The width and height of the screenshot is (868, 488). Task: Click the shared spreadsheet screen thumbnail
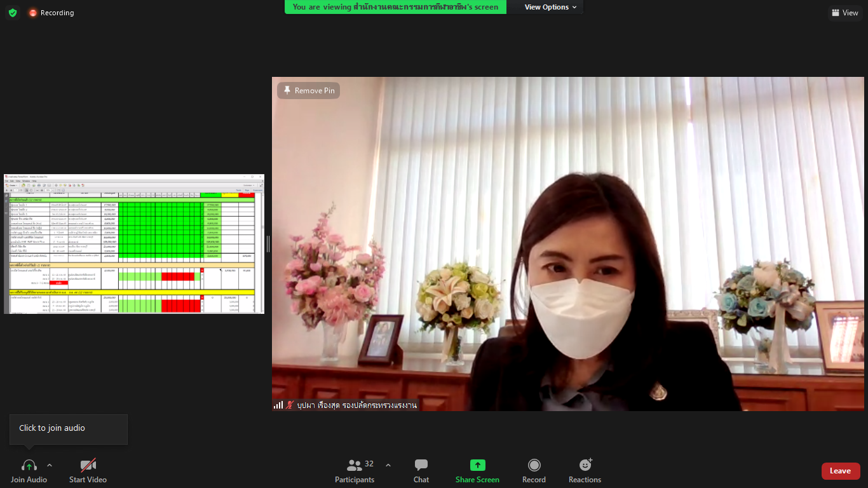[x=134, y=244]
